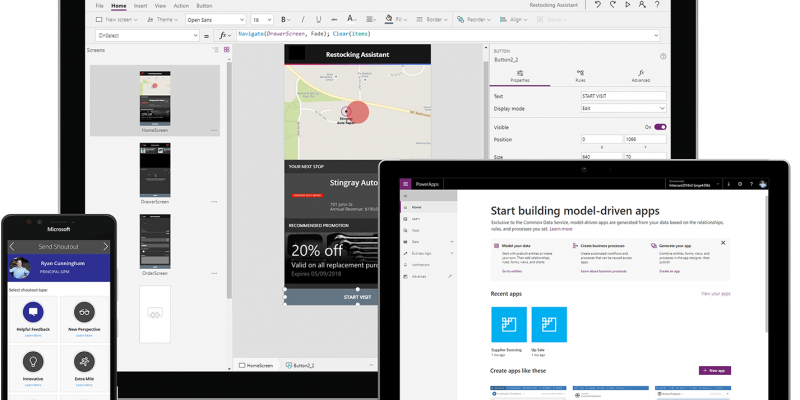Open the File menu
800x400 pixels.
point(99,6)
